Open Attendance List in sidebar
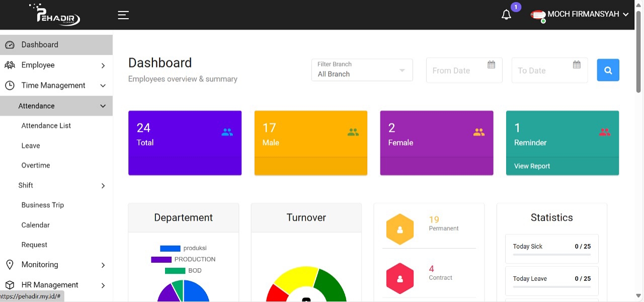 pos(46,126)
